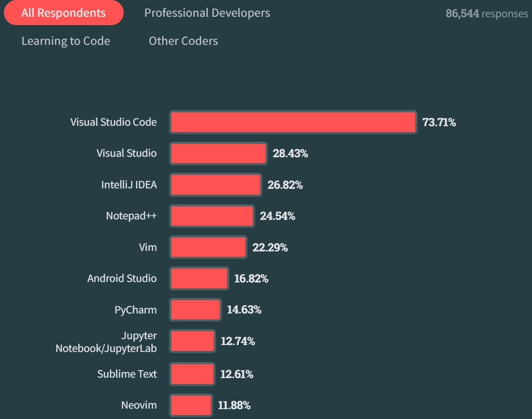Open the Other Coders view
Image resolution: width=532 pixels, height=419 pixels.
[x=183, y=41]
